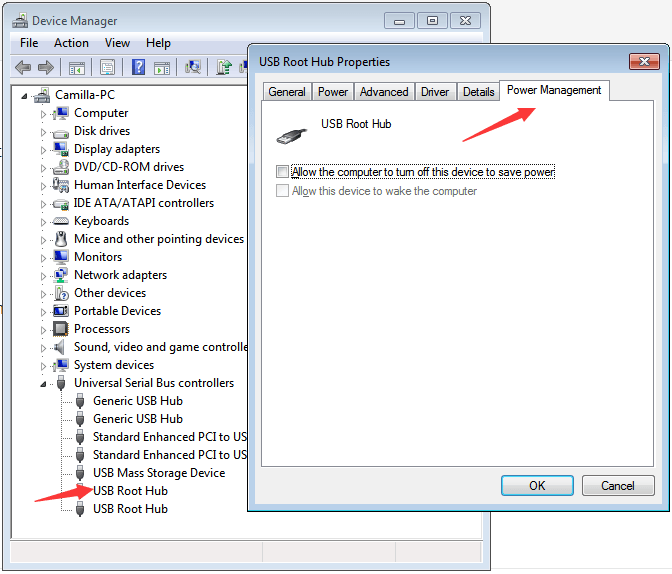Toggle Show/Hide Action Pane toolbar icon
Screen dimensions: 672x574
point(162,68)
